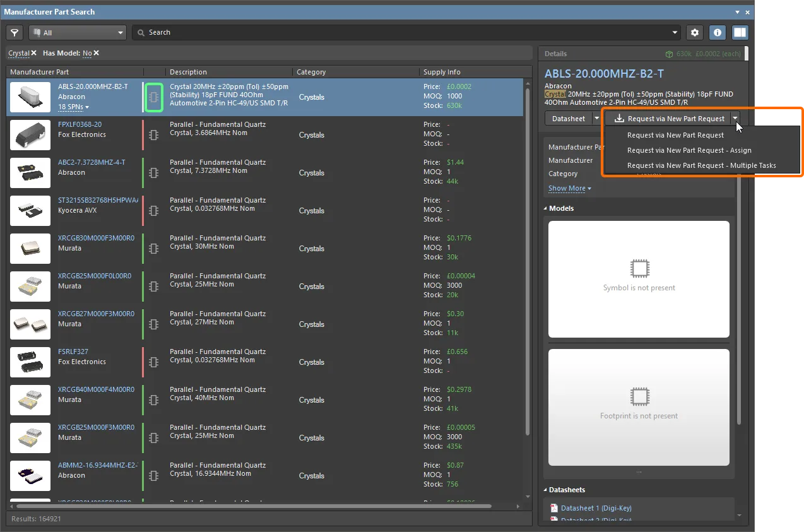
Task: Click model icon for ABLS-20.000MHZ-B2-T row
Action: coord(153,97)
